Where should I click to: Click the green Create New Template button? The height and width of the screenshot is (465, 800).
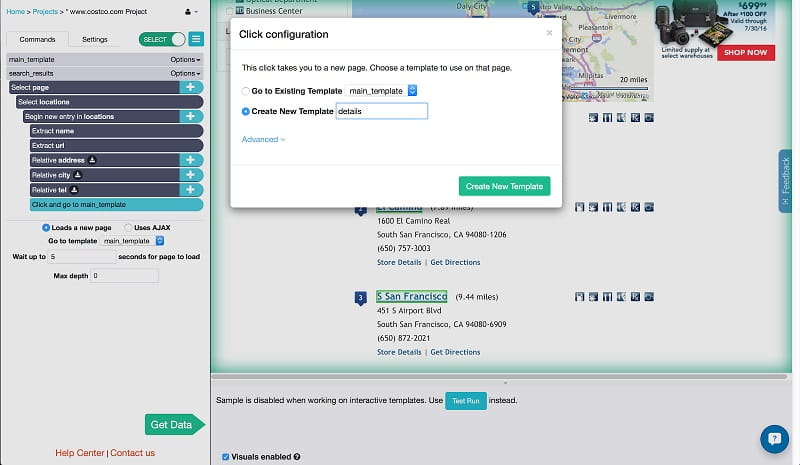[504, 186]
